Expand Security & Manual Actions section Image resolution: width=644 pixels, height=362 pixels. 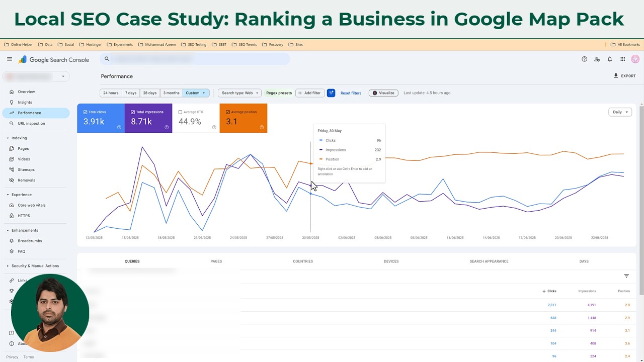8,266
